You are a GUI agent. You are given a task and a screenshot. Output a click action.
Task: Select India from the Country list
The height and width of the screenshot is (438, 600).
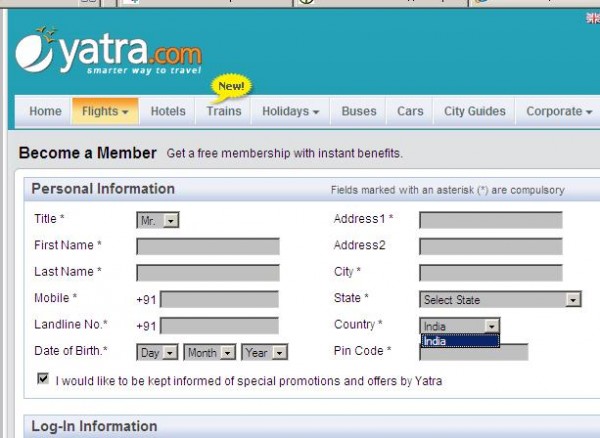[x=459, y=341]
